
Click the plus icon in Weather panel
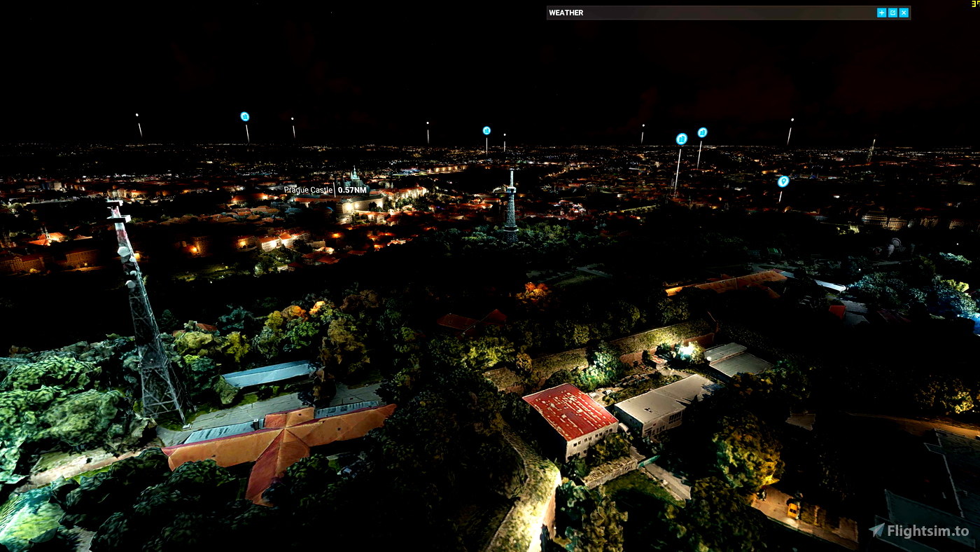(881, 13)
